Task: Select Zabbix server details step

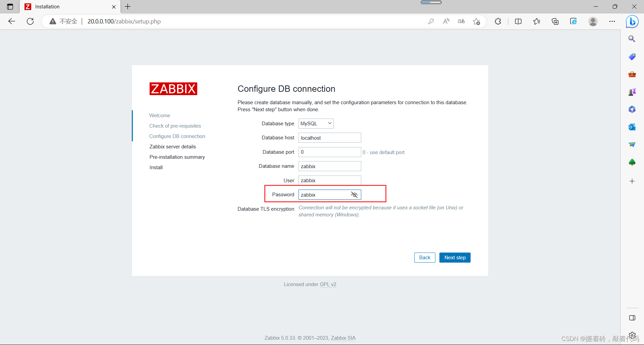Action: tap(173, 147)
